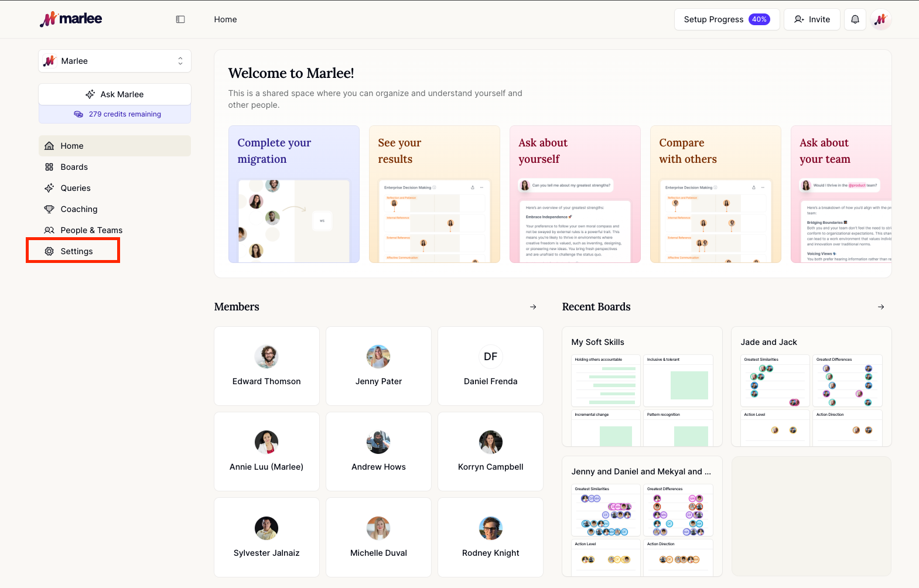Click Michelle Duval name
The image size is (919, 588).
pos(378,553)
